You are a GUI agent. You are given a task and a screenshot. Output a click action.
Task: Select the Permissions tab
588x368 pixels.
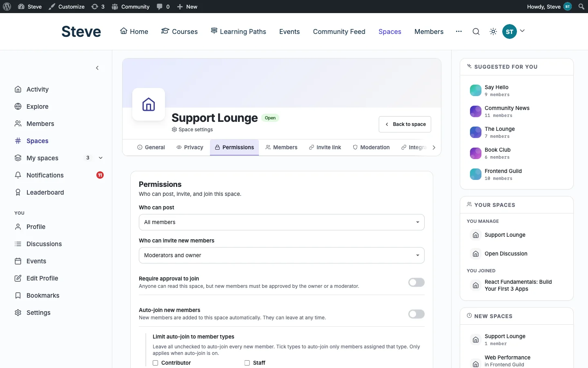pyautogui.click(x=234, y=148)
